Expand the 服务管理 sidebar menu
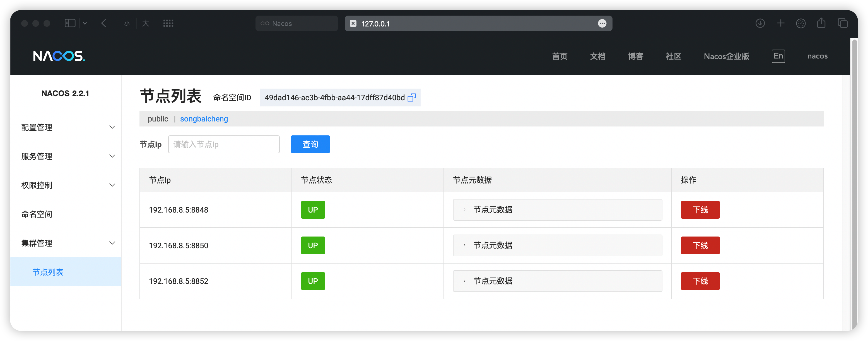 tap(65, 156)
